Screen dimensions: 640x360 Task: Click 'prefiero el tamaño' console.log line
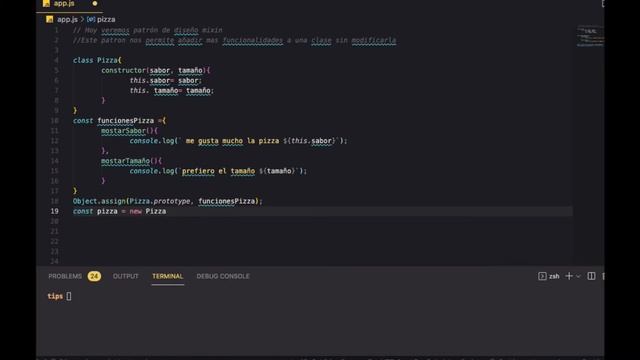click(x=218, y=171)
